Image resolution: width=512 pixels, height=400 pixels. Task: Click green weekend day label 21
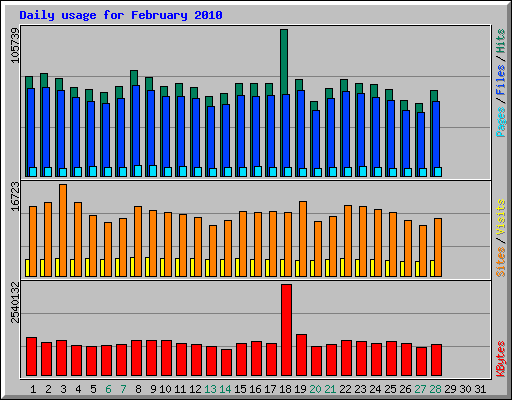click(330, 389)
